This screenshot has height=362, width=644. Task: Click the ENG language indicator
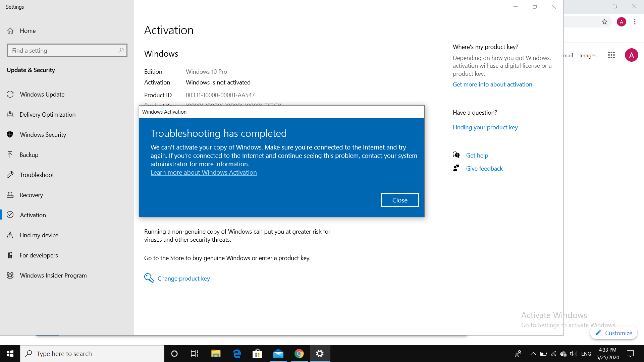click(586, 354)
